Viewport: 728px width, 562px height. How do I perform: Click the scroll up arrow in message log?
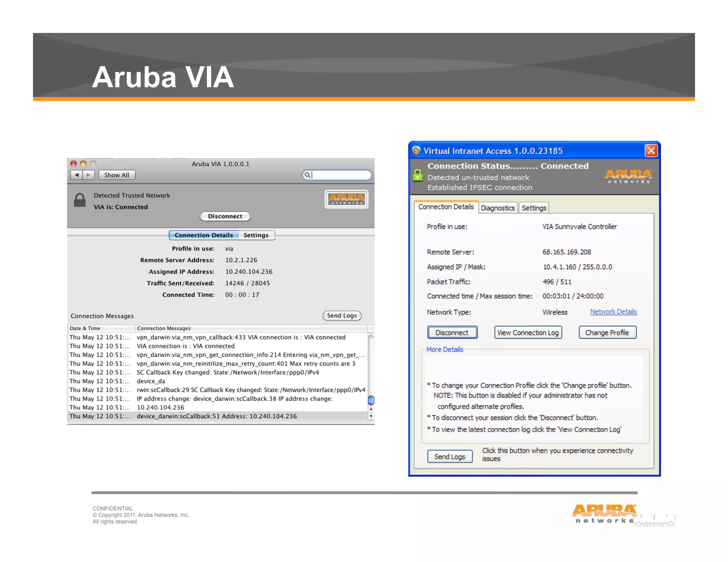[x=371, y=409]
